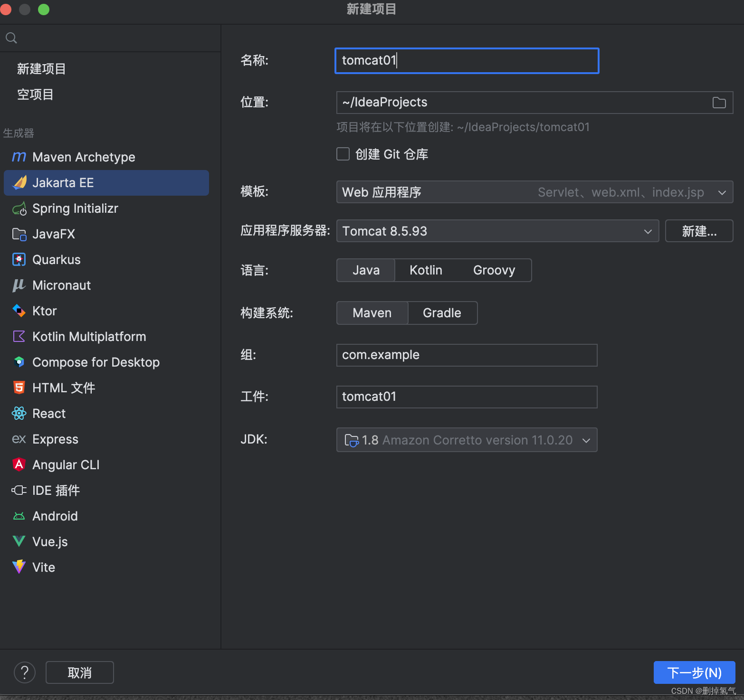Click the Micronaut mu icon
Viewport: 744px width, 700px height.
19,285
